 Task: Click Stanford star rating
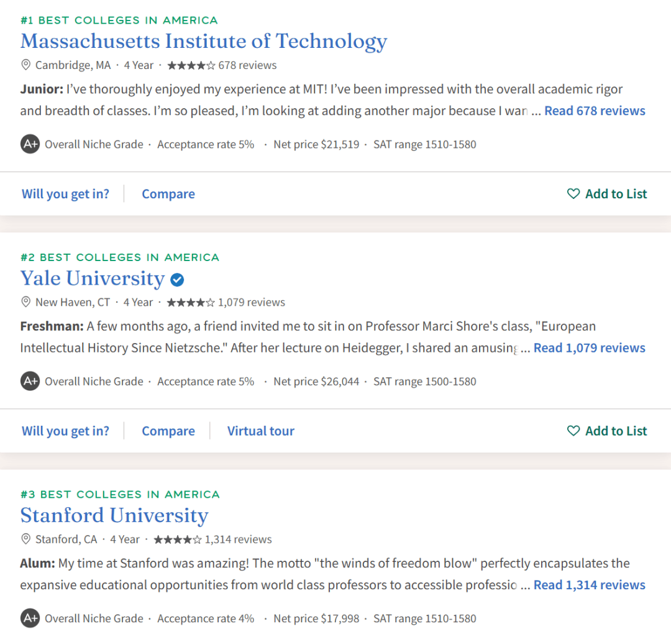pyautogui.click(x=178, y=540)
